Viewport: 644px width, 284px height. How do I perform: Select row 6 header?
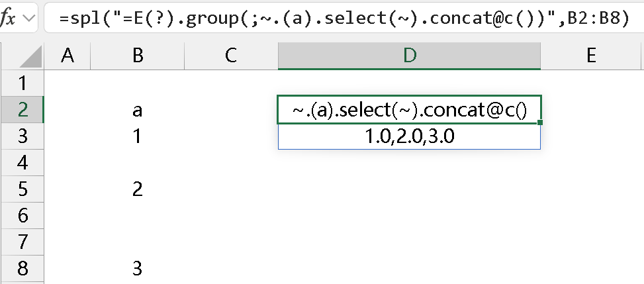tap(22, 216)
